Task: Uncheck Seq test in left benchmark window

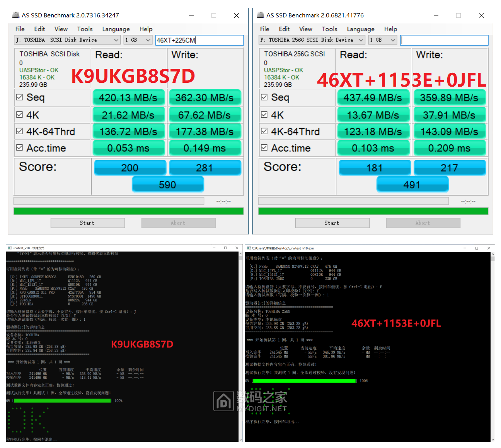Action: (19, 97)
